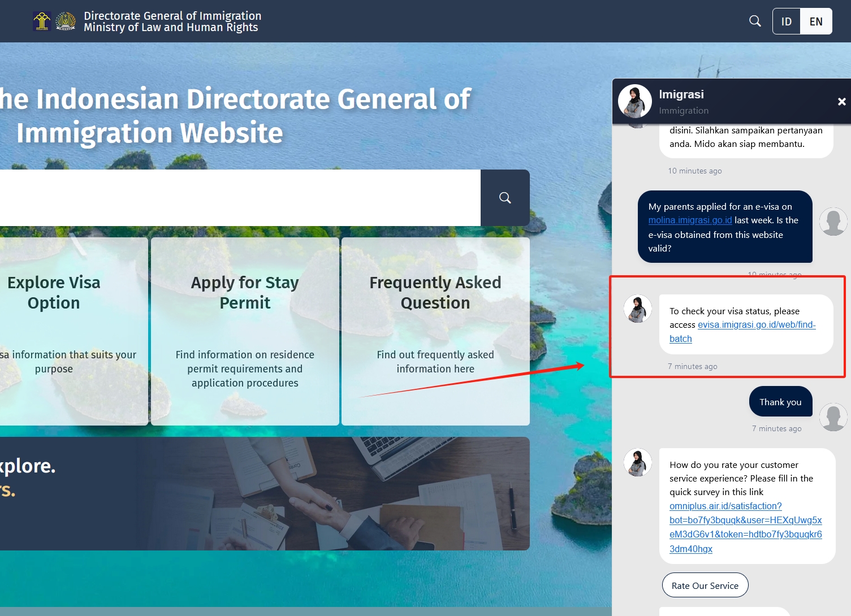Close the Imigrasi chat window
Viewport: 851px width, 616px height.
pos(841,102)
